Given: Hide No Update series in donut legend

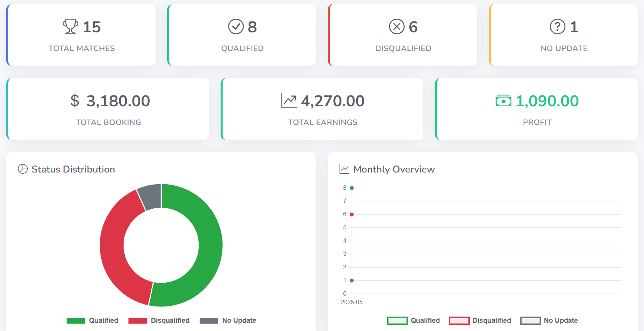Looking at the screenshot, I should click(x=228, y=320).
